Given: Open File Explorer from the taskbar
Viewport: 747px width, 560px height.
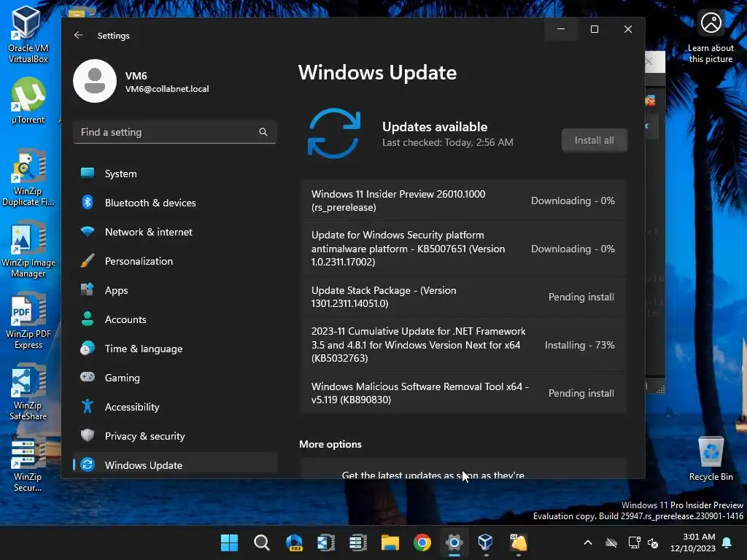Looking at the screenshot, I should 390,542.
